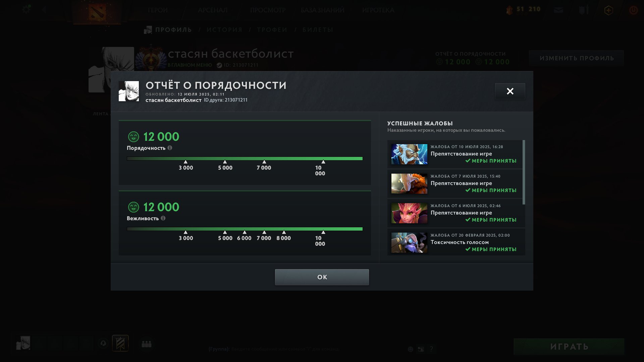Click the power quit icon

633,10
